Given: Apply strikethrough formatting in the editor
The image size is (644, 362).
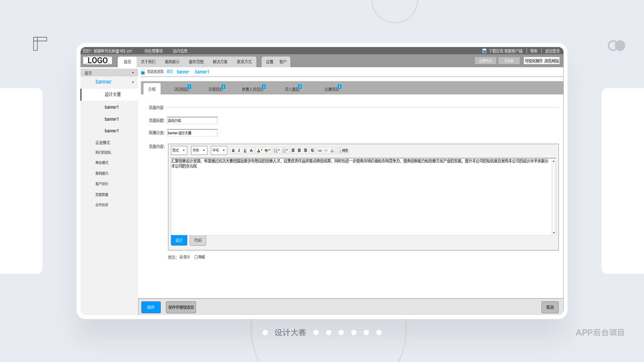Looking at the screenshot, I should 251,151.
